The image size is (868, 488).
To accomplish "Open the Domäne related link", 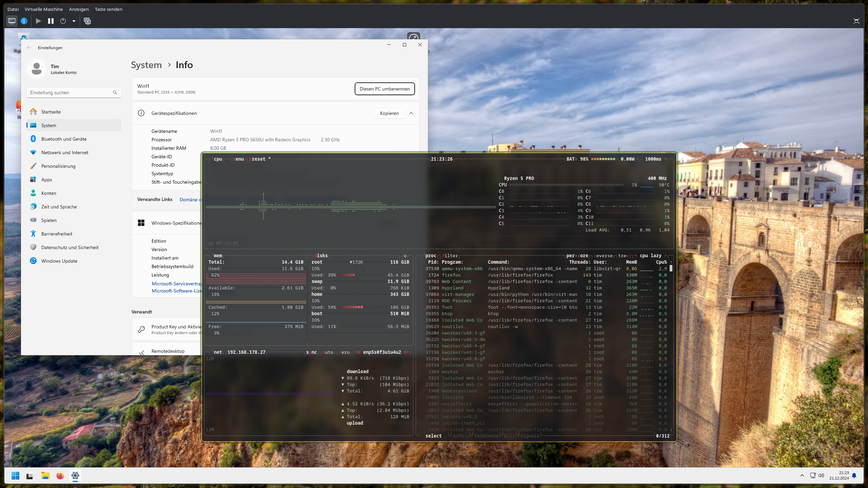I will pos(190,200).
